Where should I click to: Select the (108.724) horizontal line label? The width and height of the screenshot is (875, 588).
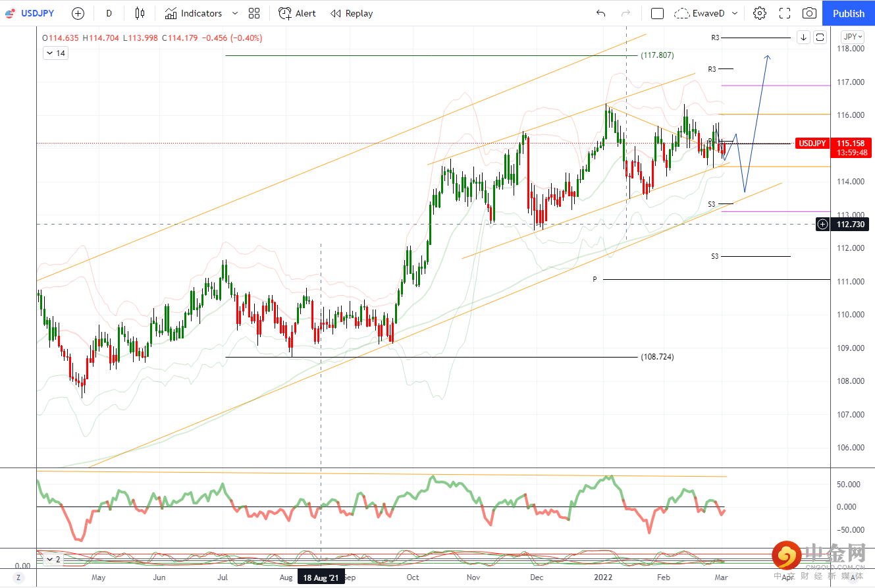(657, 357)
